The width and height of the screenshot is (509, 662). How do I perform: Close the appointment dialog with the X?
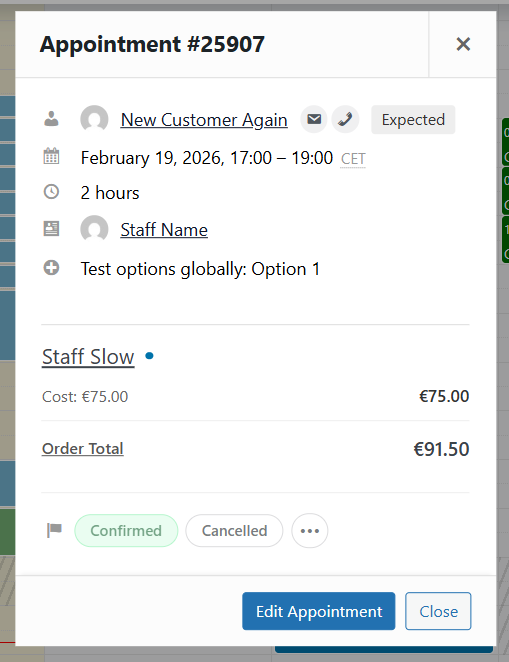(x=463, y=44)
